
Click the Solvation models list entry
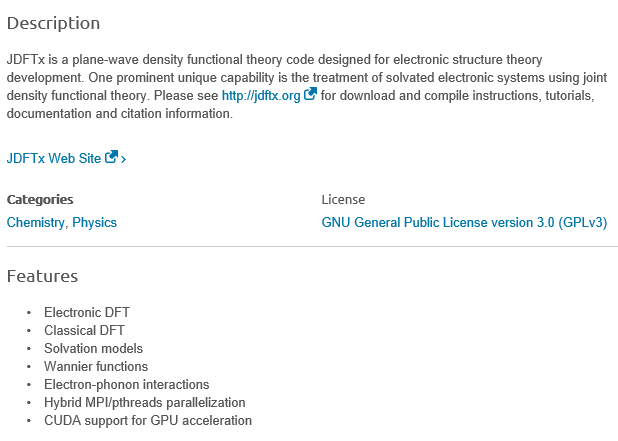pos(93,349)
